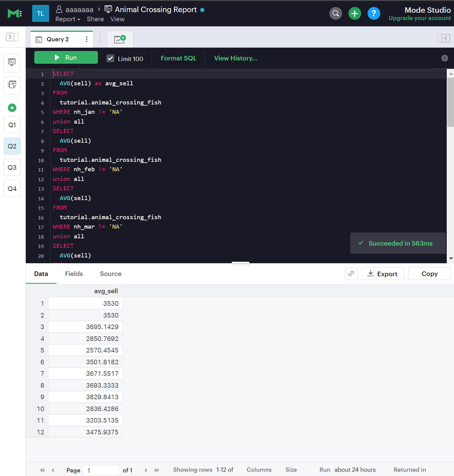The width and height of the screenshot is (454, 476).
Task: Click editor scrollbar up arrow
Action: (451, 74)
